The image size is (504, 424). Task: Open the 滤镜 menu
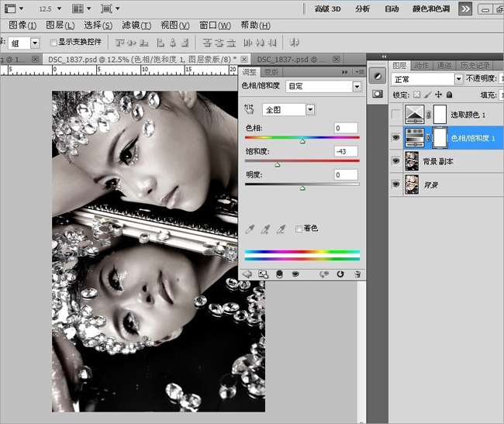136,26
